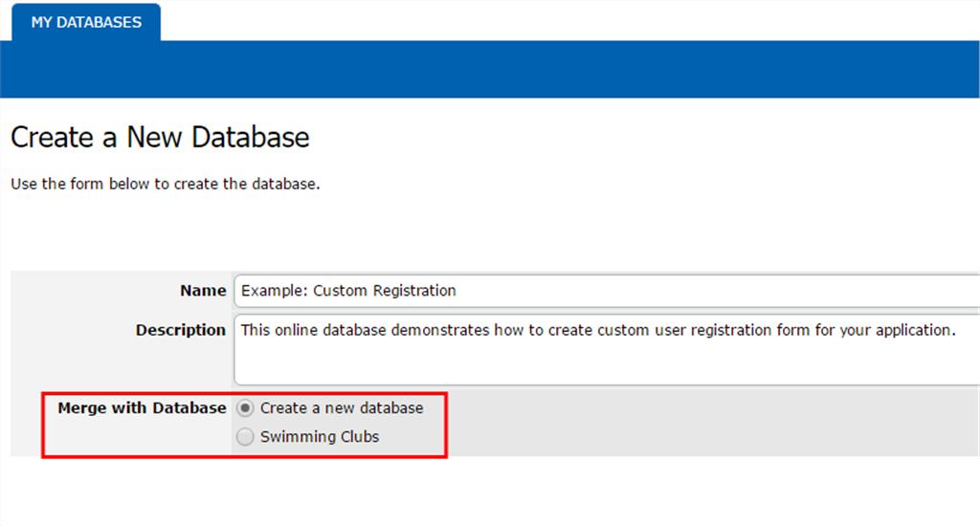
Task: Click the Merge with Database label
Action: point(142,408)
